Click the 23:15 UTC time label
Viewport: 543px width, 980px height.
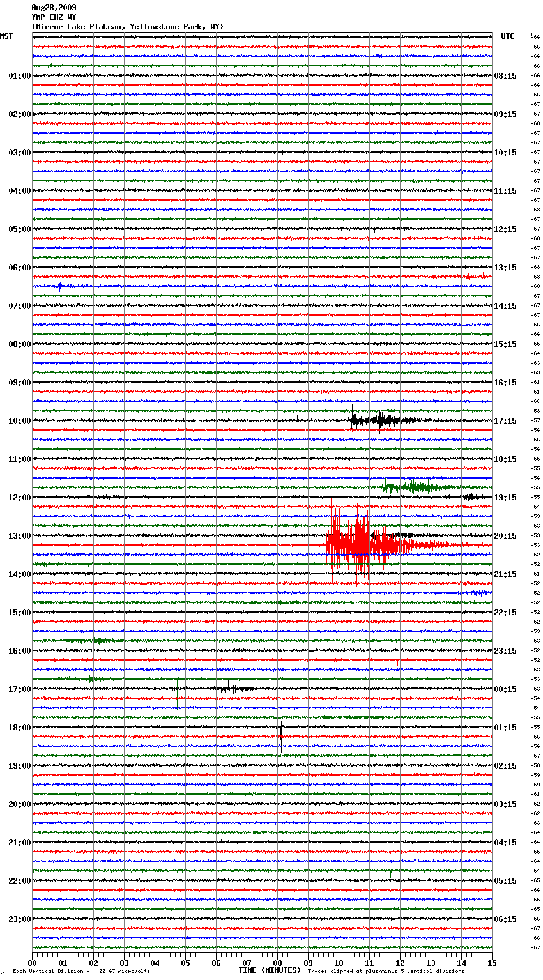505,651
